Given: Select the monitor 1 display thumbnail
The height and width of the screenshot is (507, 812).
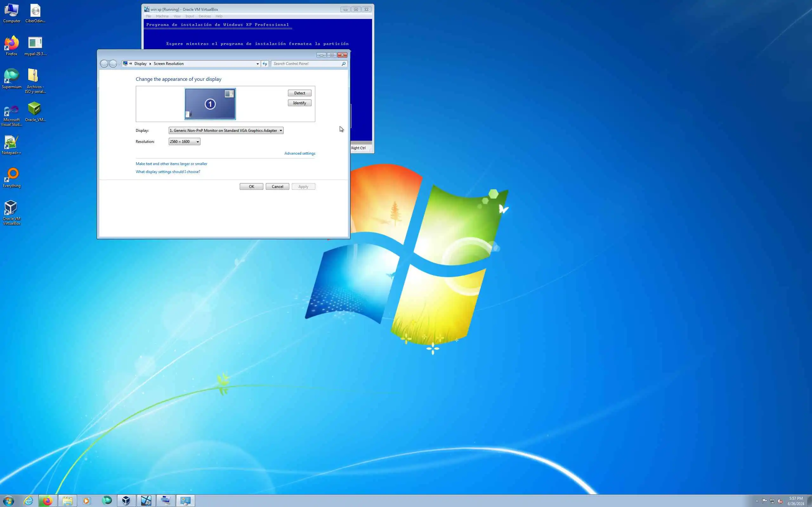Looking at the screenshot, I should pos(210,104).
